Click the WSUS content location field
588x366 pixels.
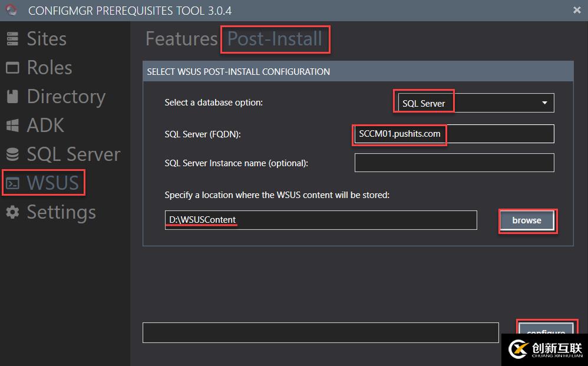coord(321,220)
